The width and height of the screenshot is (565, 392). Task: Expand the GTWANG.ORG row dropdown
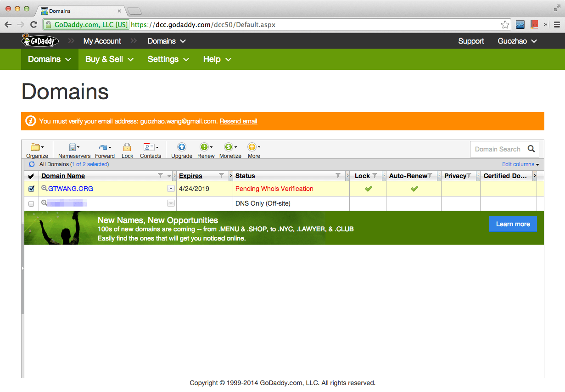[x=171, y=188]
